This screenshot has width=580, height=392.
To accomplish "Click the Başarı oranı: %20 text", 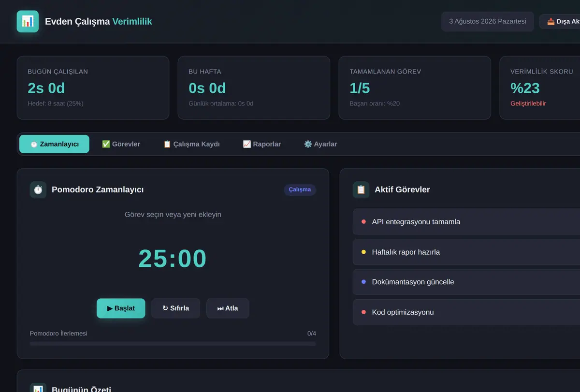I will tap(375, 103).
